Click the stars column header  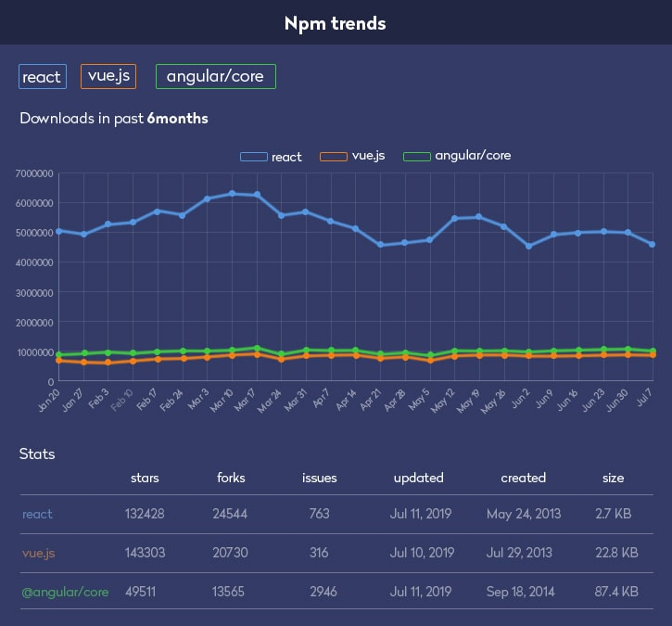[144, 479]
